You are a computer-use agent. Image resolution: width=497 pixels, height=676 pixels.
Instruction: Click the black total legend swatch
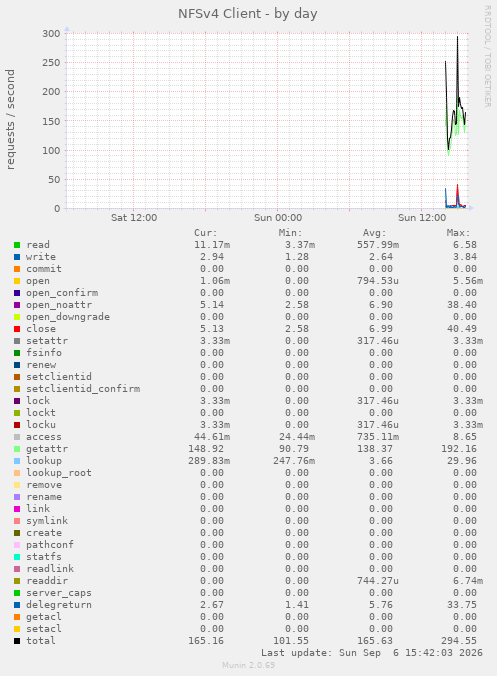pyautogui.click(x=17, y=641)
